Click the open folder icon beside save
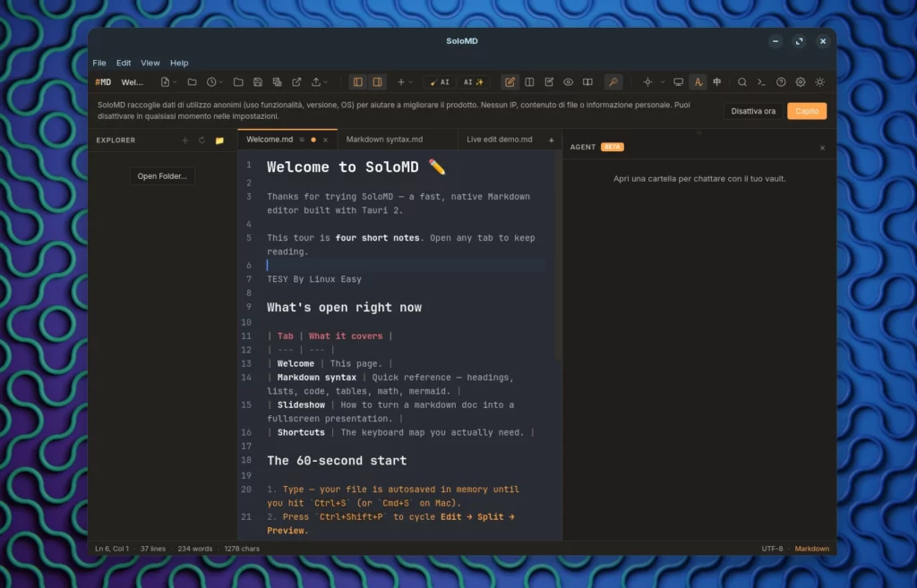917x588 pixels. click(238, 82)
